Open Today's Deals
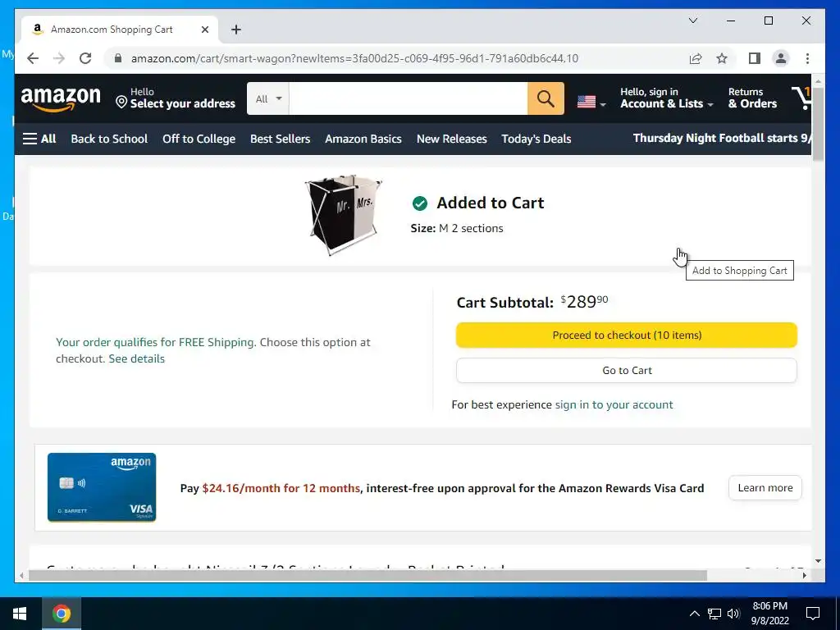The image size is (840, 630). [536, 139]
